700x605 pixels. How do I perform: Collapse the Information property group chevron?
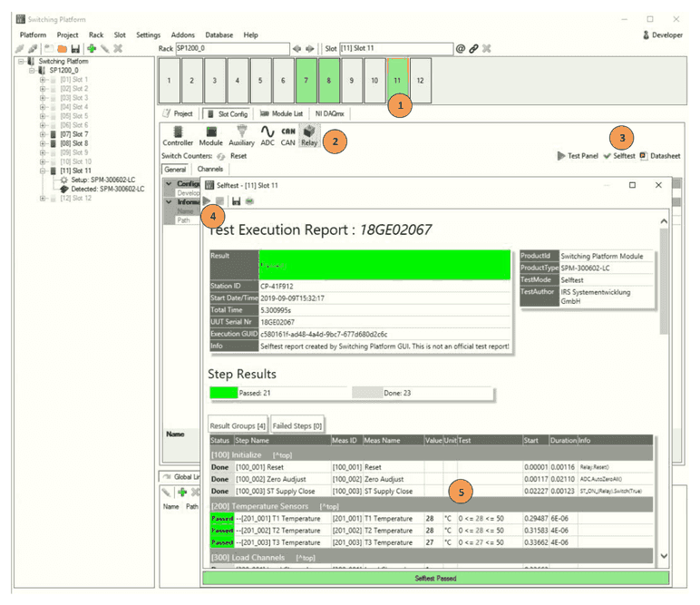[169, 201]
